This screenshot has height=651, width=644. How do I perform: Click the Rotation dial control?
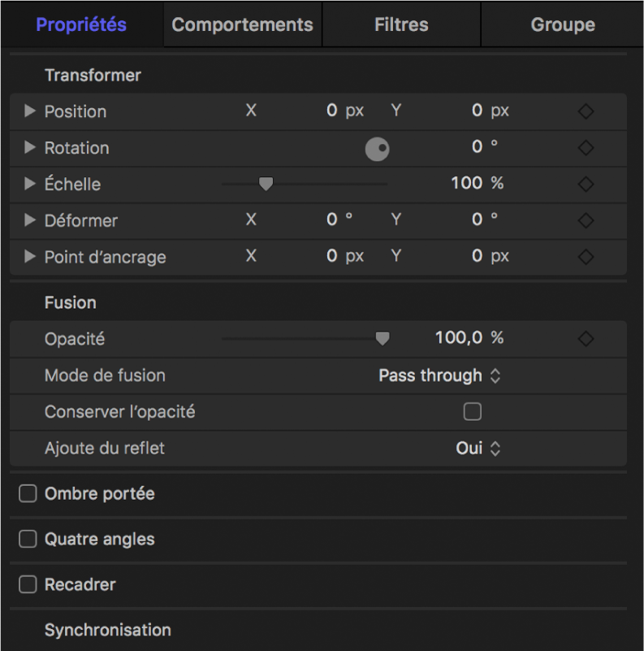point(377,149)
